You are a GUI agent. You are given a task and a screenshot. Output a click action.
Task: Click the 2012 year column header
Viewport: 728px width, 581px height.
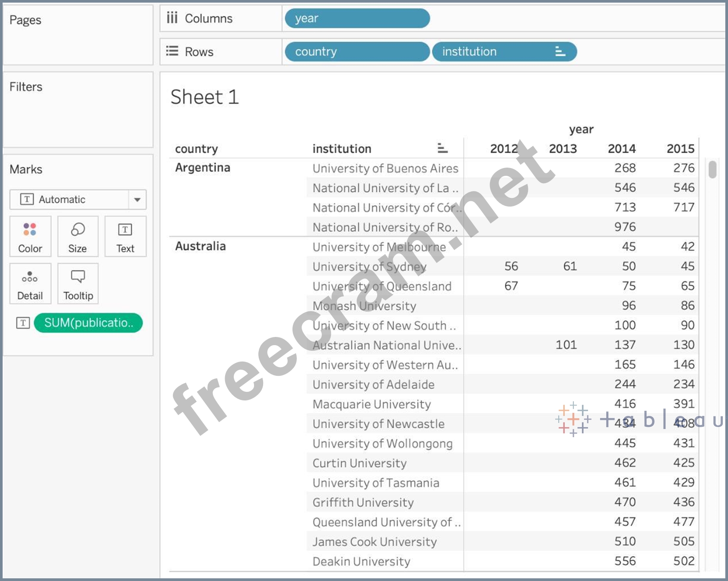click(503, 149)
